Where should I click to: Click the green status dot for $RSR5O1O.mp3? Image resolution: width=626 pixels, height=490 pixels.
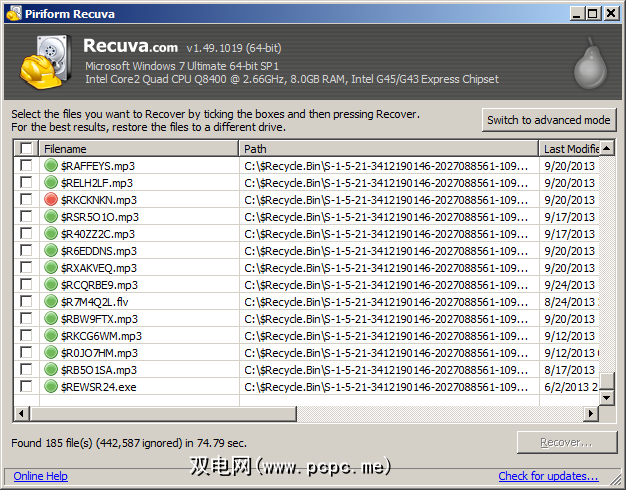point(51,216)
